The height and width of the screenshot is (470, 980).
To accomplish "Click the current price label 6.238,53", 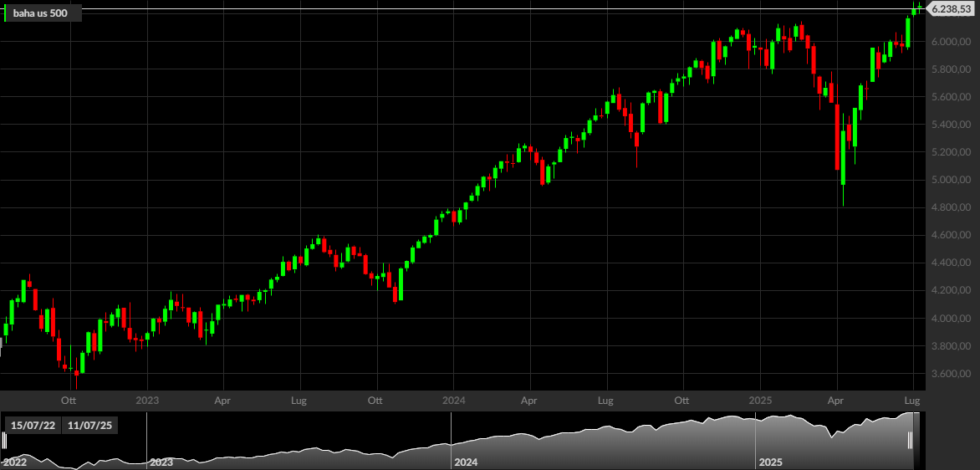I will click(952, 8).
